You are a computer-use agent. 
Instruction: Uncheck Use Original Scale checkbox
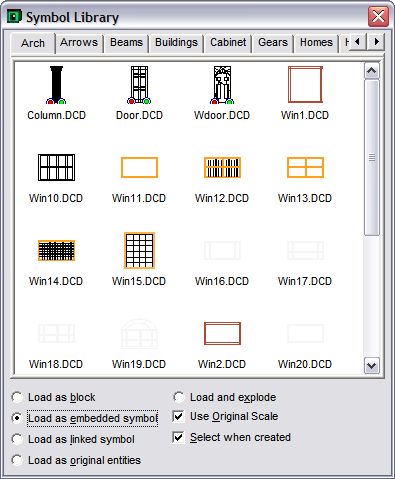[x=179, y=416]
